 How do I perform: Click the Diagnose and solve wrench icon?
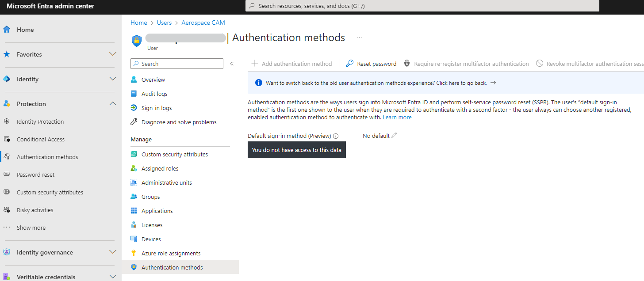[134, 122]
